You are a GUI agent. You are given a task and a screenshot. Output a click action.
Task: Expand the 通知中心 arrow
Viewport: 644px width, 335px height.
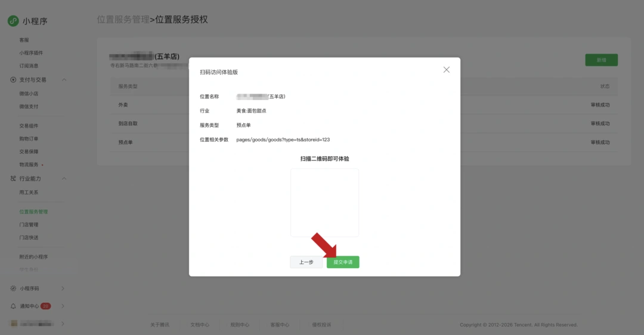pos(63,306)
